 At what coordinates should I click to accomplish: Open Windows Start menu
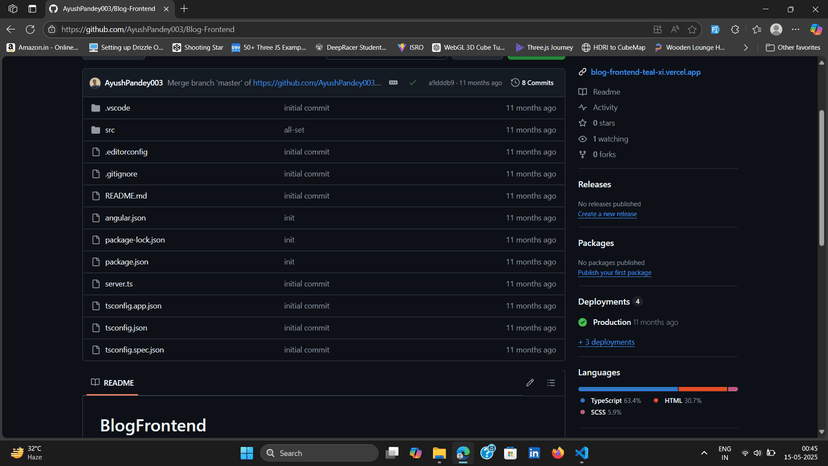coord(247,453)
